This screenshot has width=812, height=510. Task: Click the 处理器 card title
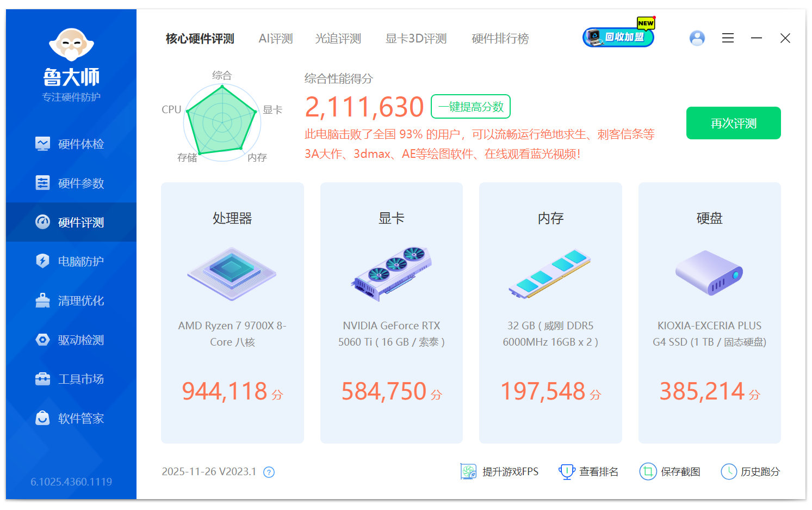(232, 218)
